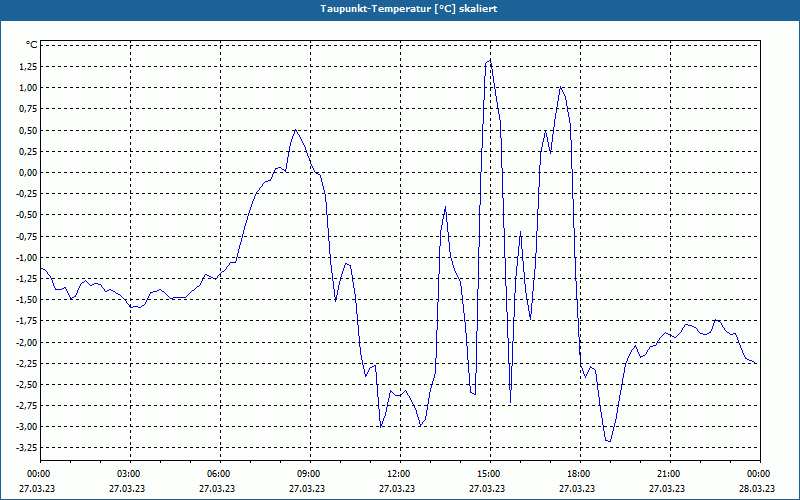Select the 09:00 time label
Viewport: 800px width, 500px height.
310,474
